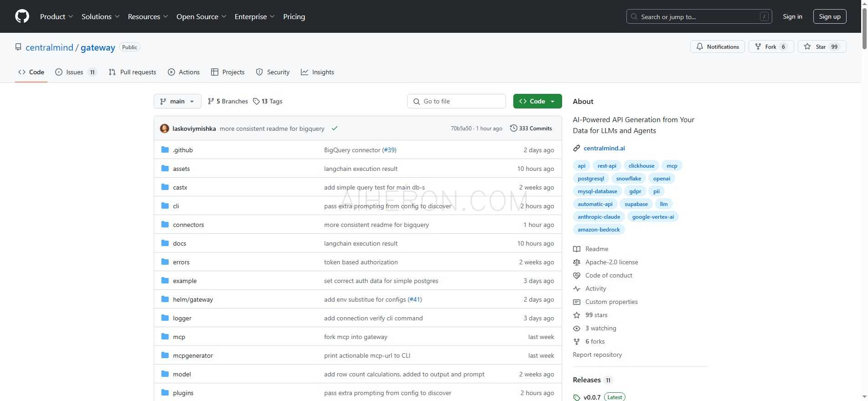The image size is (868, 401).
Task: Click the Readme book icon
Action: [577, 249]
